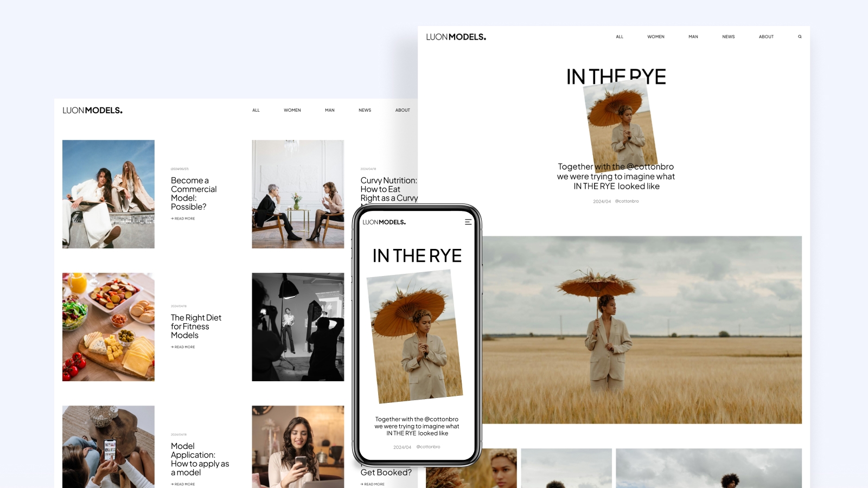Open the food platter article thumbnail
Screen dimensions: 868x488
pyautogui.click(x=108, y=327)
